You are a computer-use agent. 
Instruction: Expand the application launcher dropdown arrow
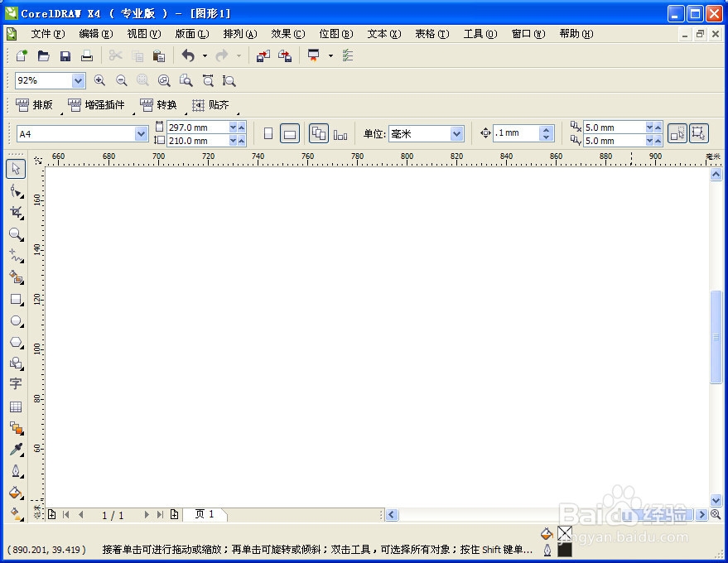click(x=330, y=56)
